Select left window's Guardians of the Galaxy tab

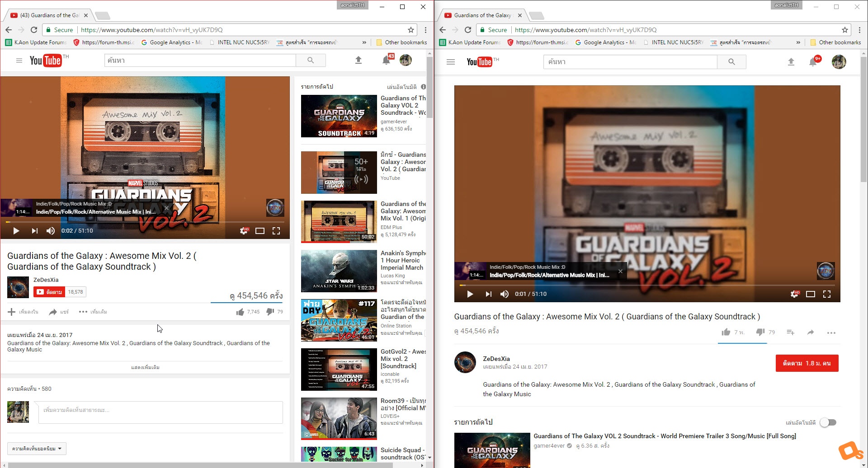point(50,15)
